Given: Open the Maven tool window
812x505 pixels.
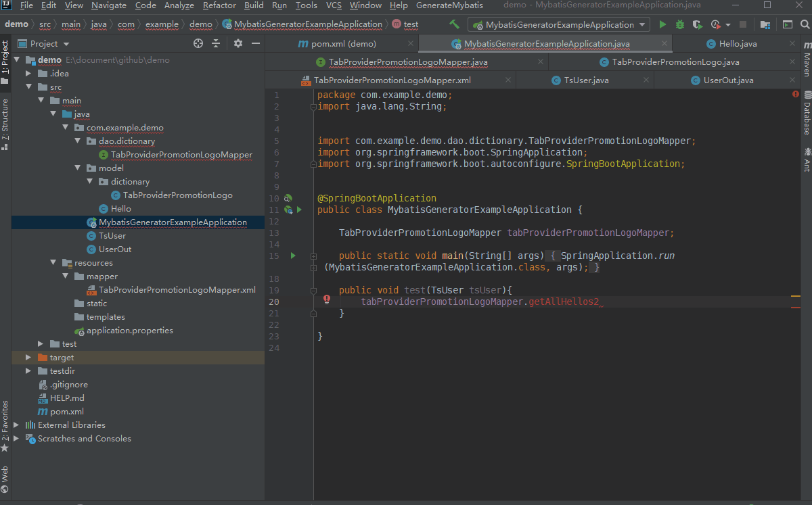Looking at the screenshot, I should coord(805,61).
